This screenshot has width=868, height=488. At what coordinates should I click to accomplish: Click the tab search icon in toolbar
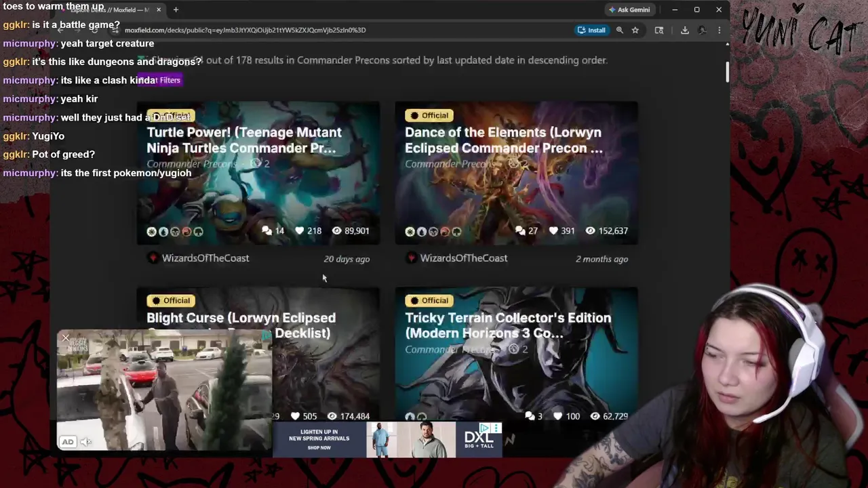click(x=659, y=30)
